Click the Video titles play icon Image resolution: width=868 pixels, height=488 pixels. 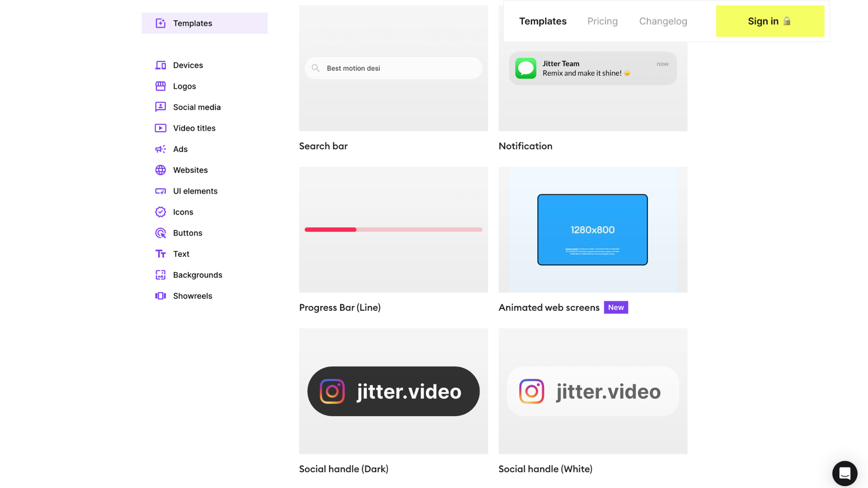160,128
